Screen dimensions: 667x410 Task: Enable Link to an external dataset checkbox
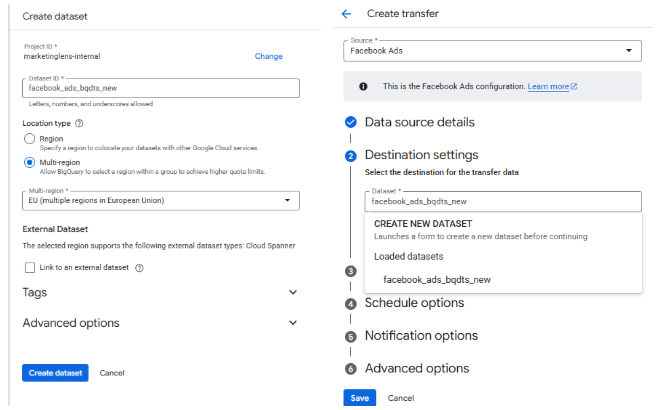[x=29, y=268]
